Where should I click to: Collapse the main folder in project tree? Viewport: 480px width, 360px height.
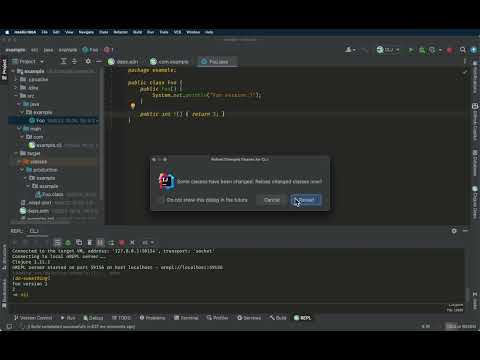[x=19, y=129]
